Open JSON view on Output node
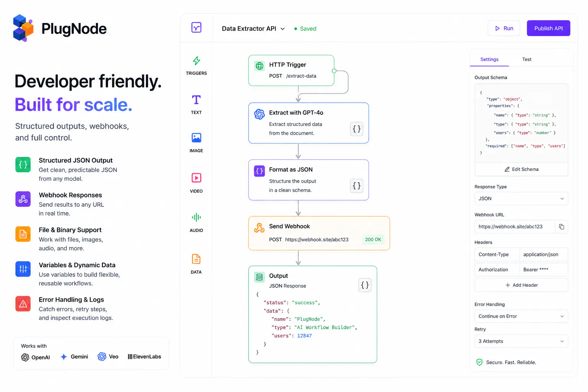 click(x=365, y=285)
